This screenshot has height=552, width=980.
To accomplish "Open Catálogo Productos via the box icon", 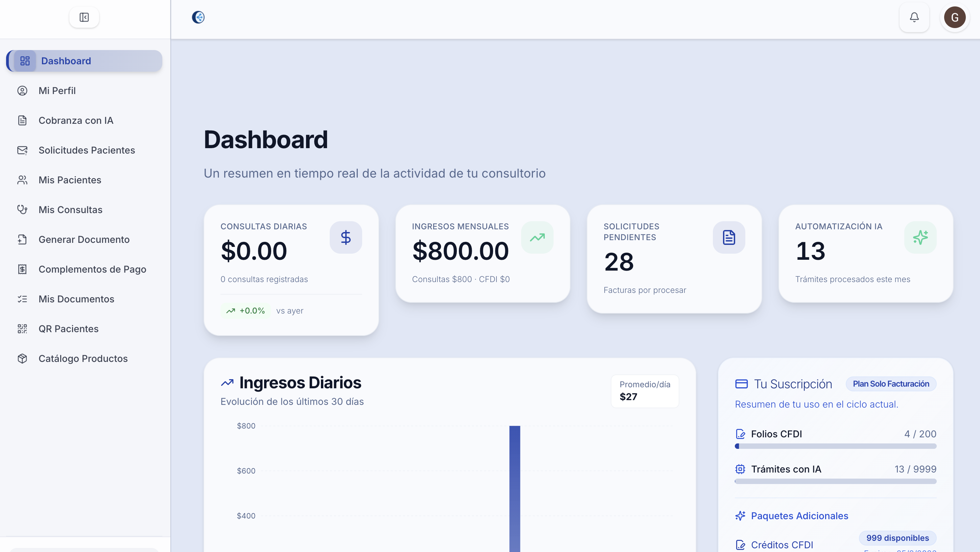I will pyautogui.click(x=22, y=359).
